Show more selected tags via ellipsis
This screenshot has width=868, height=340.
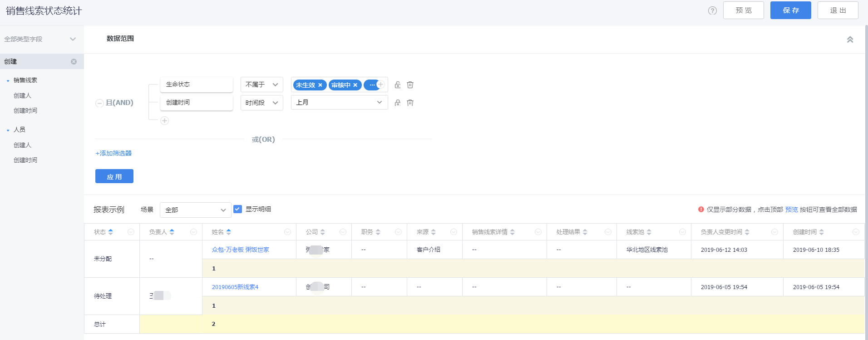pyautogui.click(x=372, y=85)
